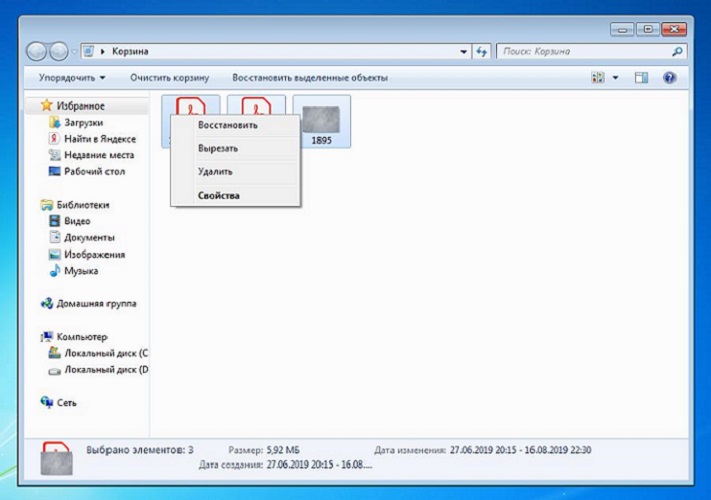The height and width of the screenshot is (500, 711).
Task: Click the change view icon
Action: coord(598,78)
